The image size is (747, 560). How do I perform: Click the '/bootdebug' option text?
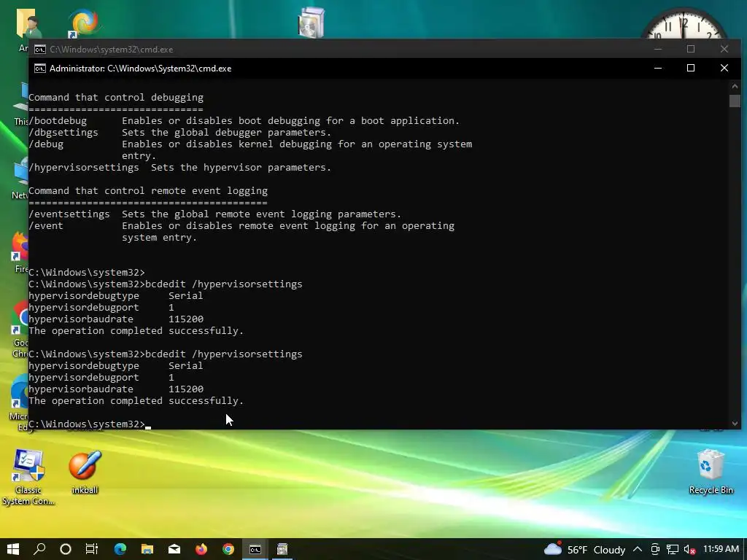point(58,121)
